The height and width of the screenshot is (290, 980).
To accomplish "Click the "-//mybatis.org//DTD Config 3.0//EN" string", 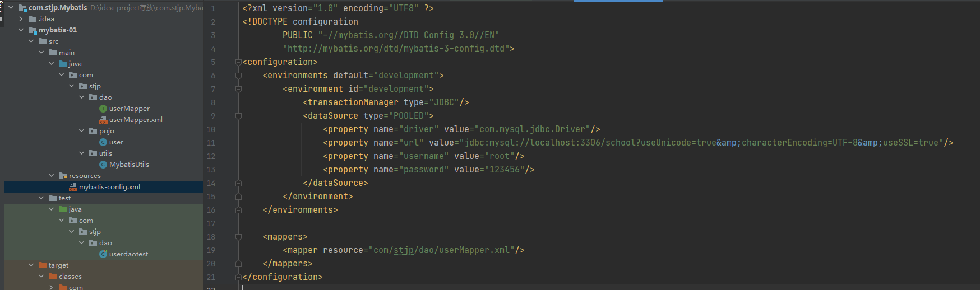I will (409, 35).
